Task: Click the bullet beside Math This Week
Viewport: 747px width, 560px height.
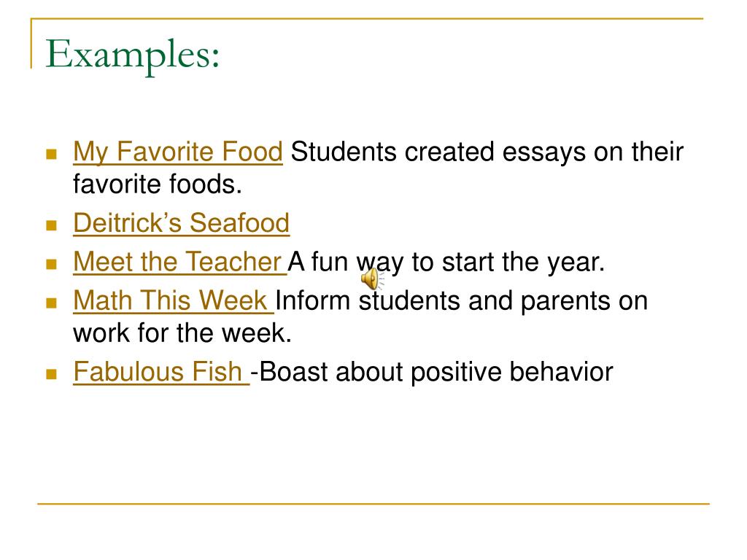Action: (x=52, y=303)
